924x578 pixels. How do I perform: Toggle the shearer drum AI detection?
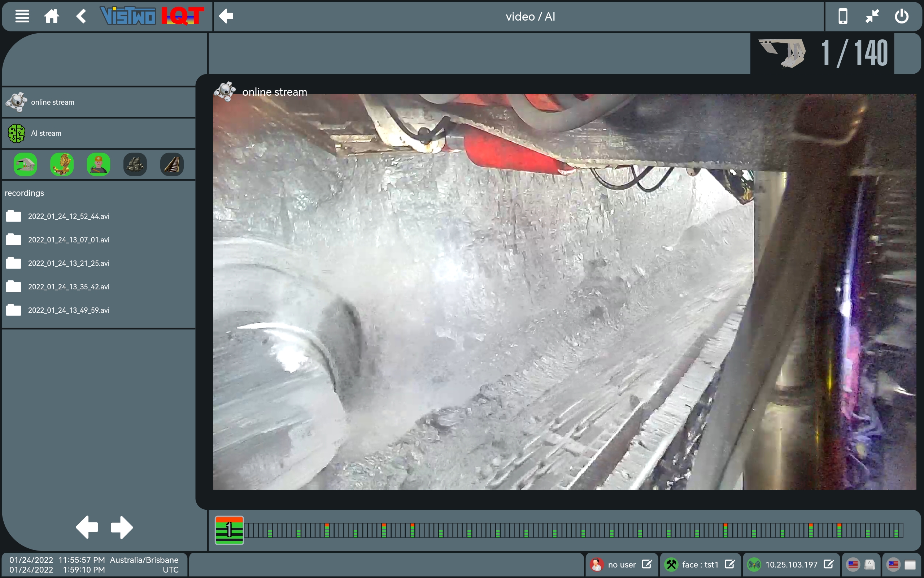62,165
